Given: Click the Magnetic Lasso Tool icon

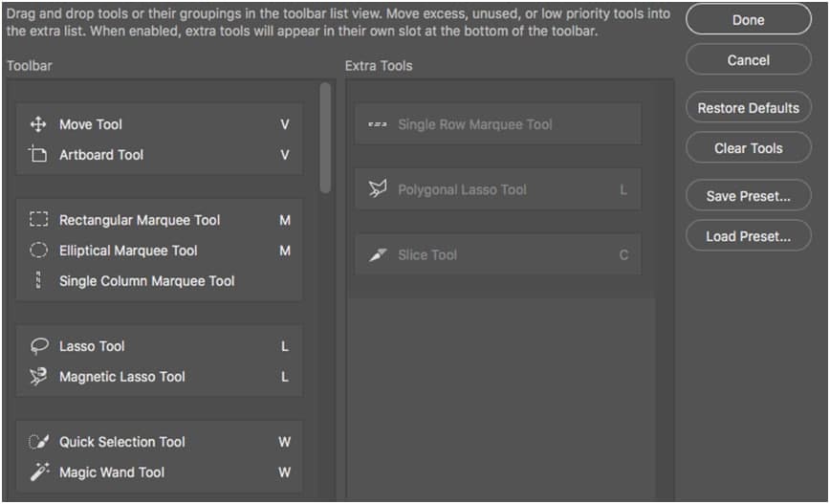Looking at the screenshot, I should pos(38,377).
